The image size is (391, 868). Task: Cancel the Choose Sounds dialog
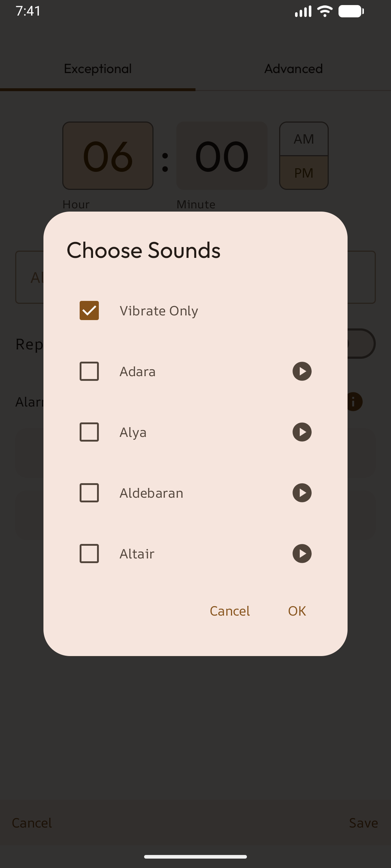(229, 611)
